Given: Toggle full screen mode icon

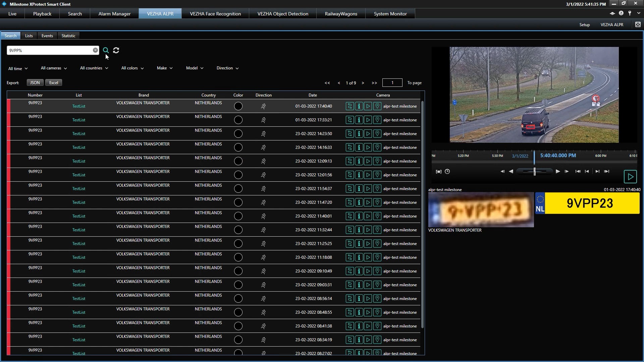Looking at the screenshot, I should 638,24.
